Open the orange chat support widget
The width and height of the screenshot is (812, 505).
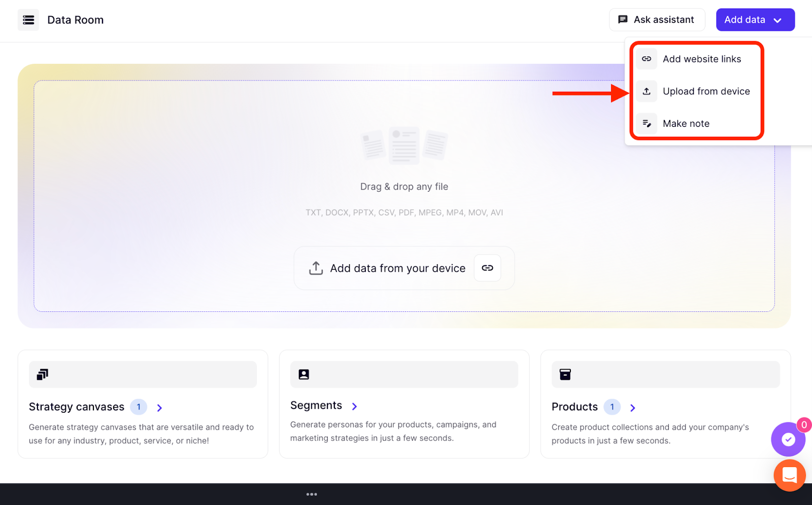(x=789, y=475)
